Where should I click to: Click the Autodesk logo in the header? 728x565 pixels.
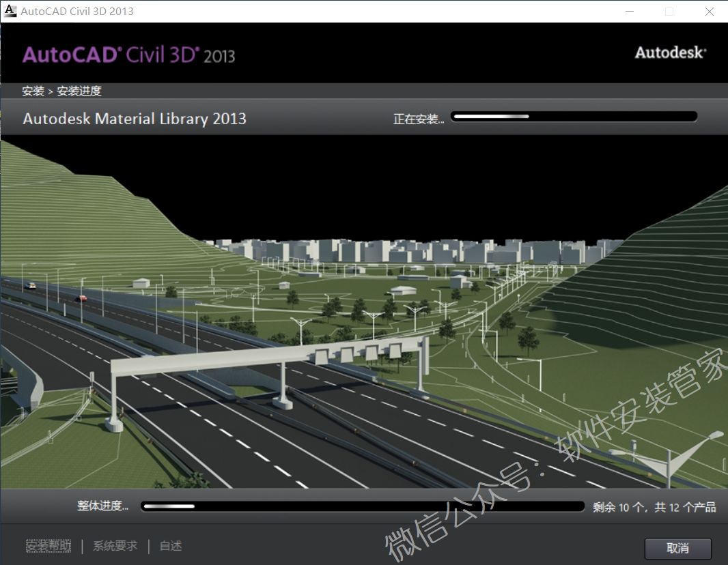coord(670,53)
